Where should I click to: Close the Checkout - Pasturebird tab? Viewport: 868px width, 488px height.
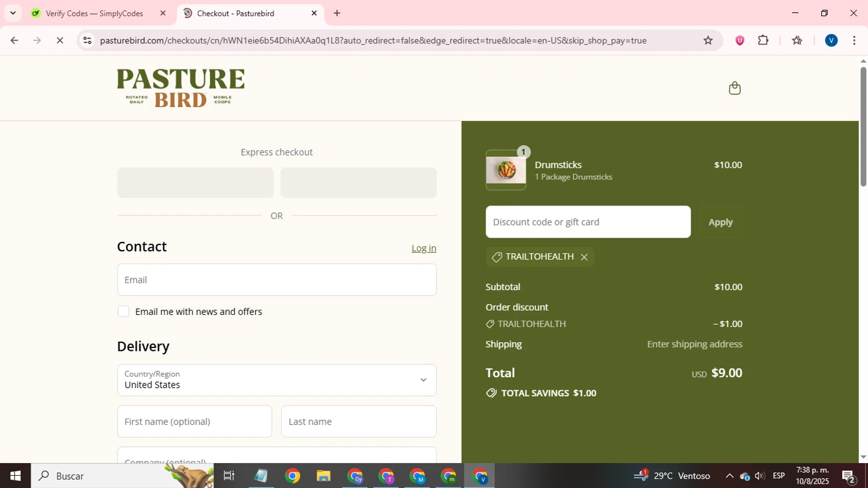[314, 13]
